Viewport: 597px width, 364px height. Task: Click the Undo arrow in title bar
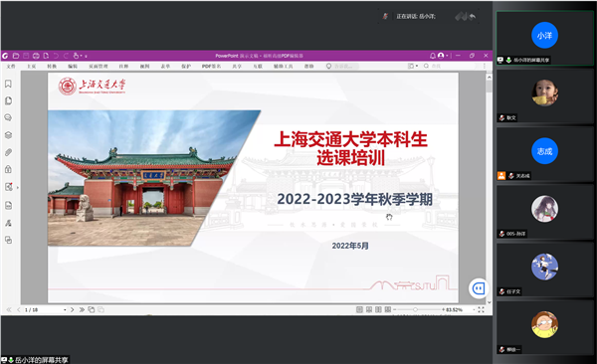(x=56, y=56)
